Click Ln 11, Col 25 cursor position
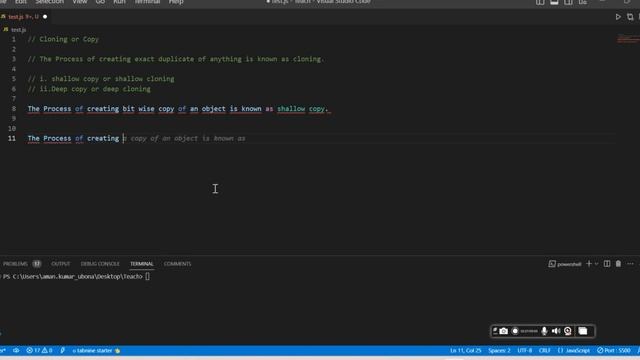 coord(466,350)
